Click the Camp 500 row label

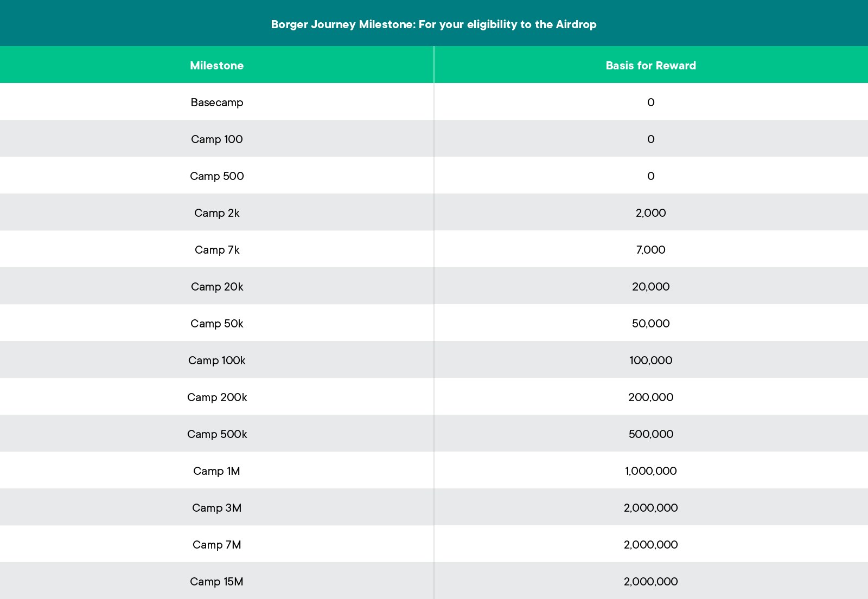pyautogui.click(x=216, y=176)
